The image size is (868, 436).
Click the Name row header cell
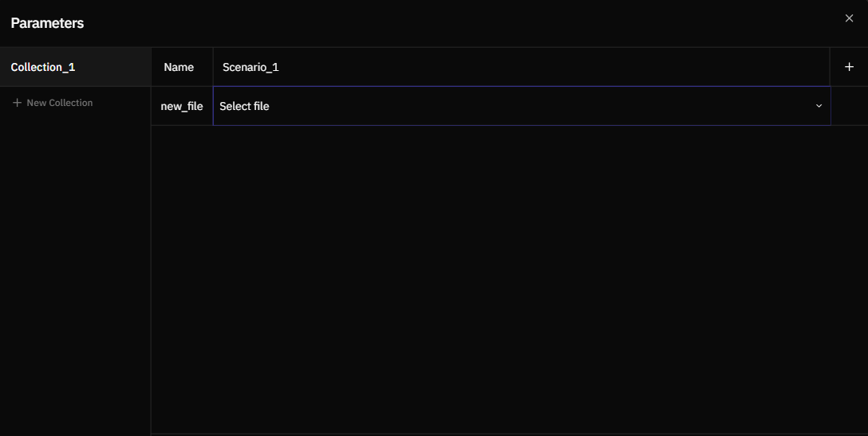pyautogui.click(x=179, y=67)
